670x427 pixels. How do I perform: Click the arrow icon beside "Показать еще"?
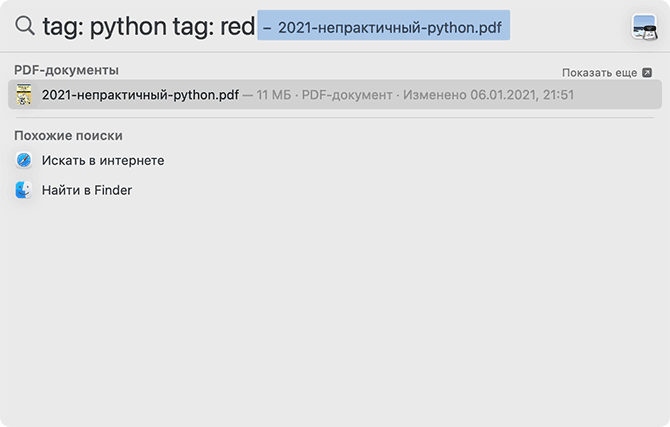click(647, 73)
